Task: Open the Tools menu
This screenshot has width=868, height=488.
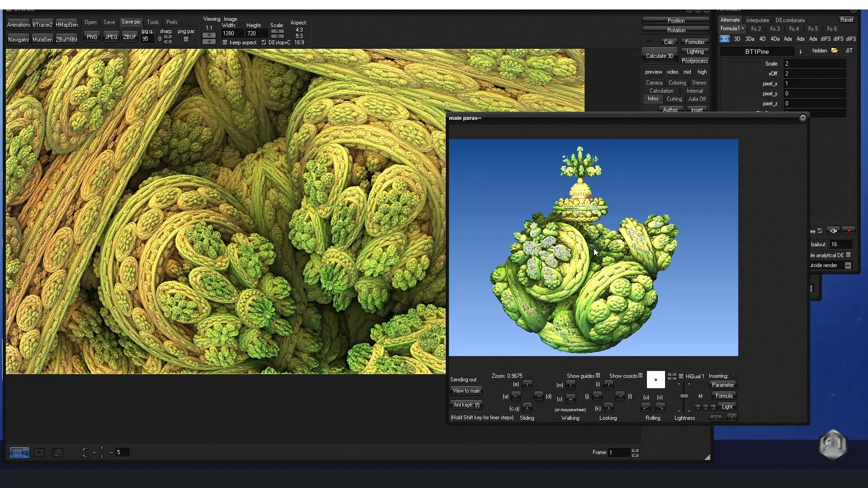Action: coord(153,22)
